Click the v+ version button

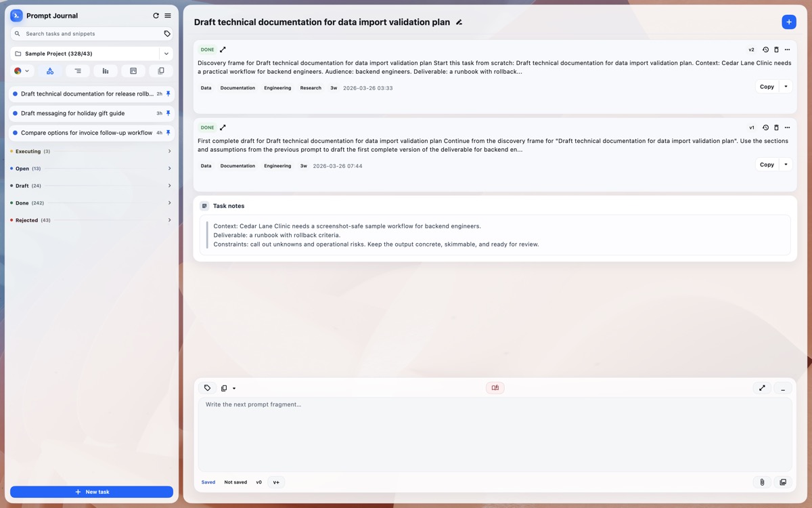click(x=276, y=482)
